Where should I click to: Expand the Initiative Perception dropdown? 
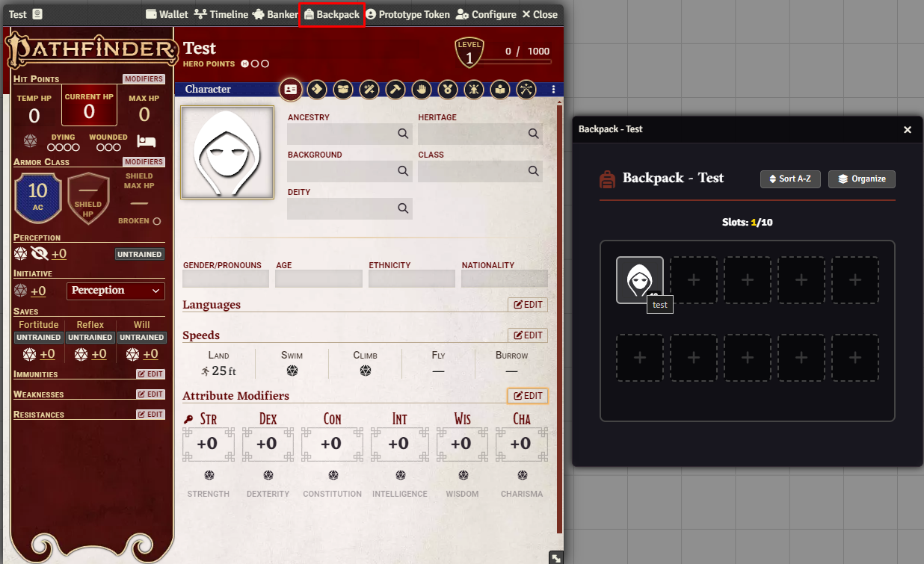coord(116,291)
